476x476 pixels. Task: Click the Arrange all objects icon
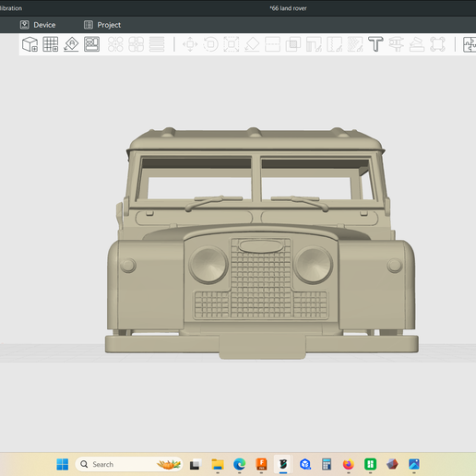[x=91, y=44]
